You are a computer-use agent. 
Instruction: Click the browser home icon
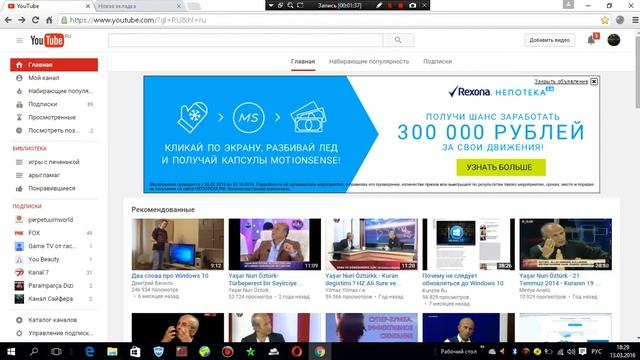49,20
